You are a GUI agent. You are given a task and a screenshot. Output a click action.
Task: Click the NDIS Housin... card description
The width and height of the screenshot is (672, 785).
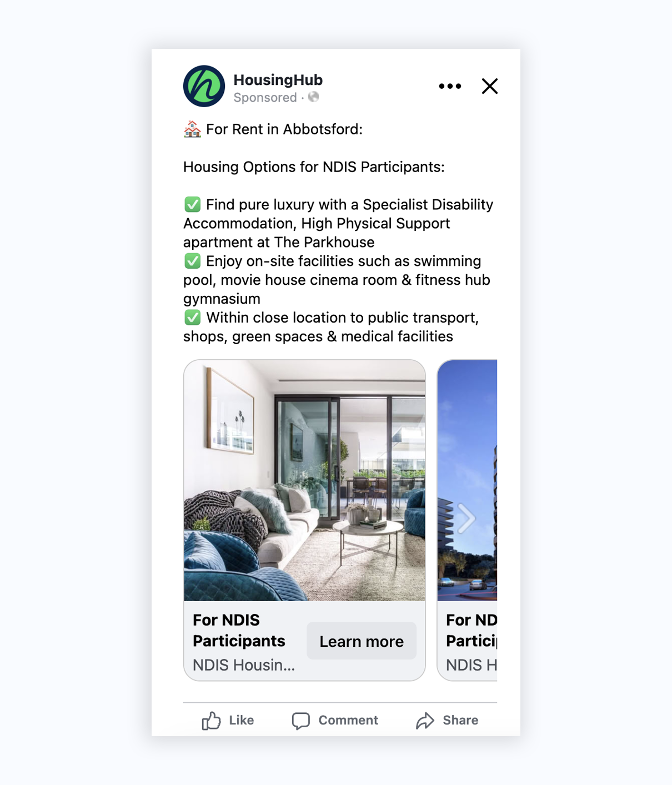pyautogui.click(x=244, y=665)
